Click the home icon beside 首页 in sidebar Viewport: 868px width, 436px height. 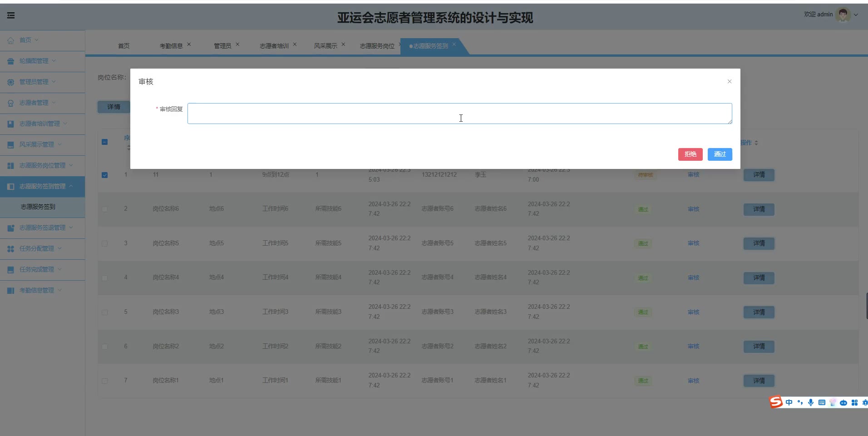[x=11, y=40]
